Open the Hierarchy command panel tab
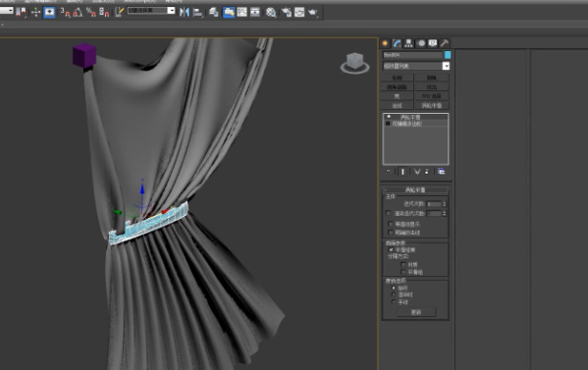588x370 pixels. click(408, 43)
